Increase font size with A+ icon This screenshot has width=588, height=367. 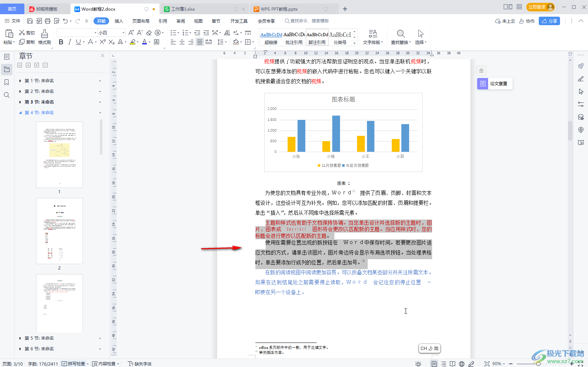[x=131, y=33]
